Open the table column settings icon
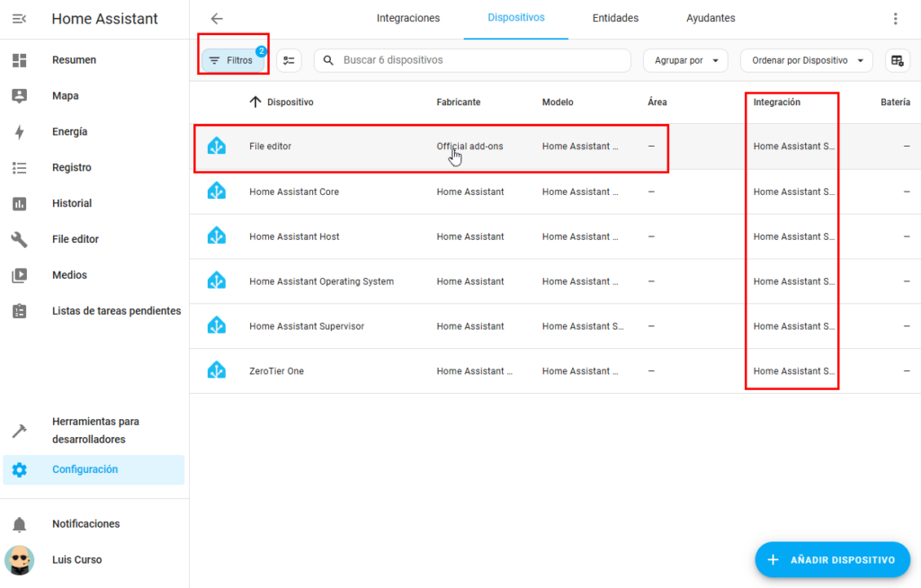The width and height of the screenshot is (921, 588). [896, 60]
